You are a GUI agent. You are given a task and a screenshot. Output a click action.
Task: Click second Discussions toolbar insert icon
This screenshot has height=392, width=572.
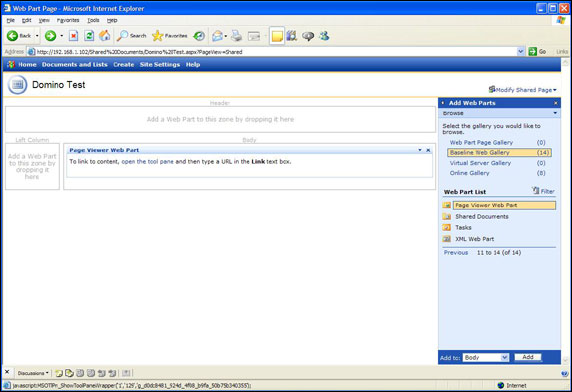pos(69,373)
